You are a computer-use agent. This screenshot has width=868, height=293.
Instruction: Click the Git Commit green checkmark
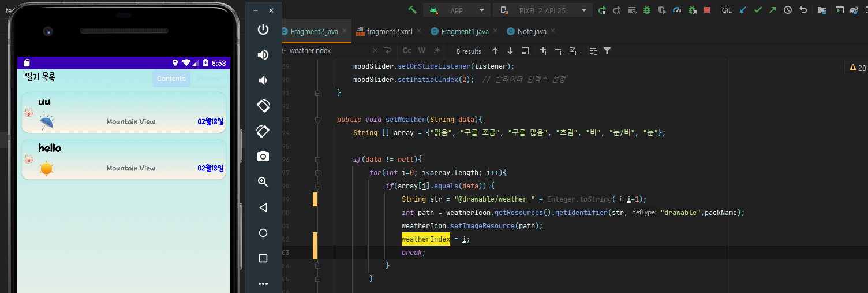tap(758, 10)
